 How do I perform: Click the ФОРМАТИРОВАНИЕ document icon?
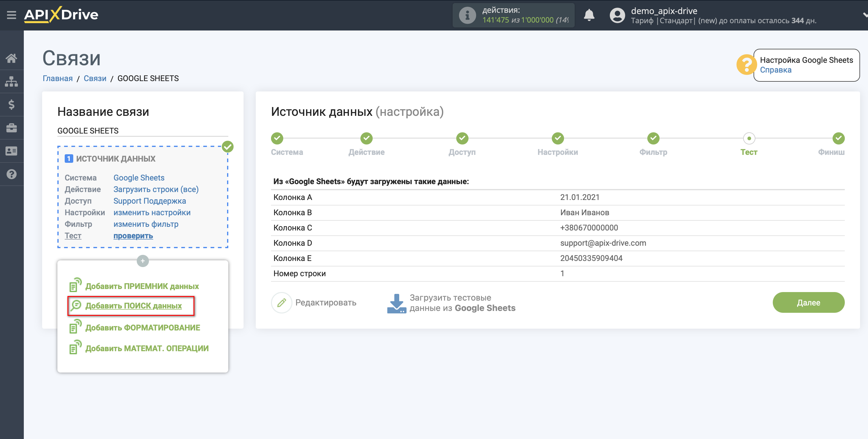click(75, 326)
